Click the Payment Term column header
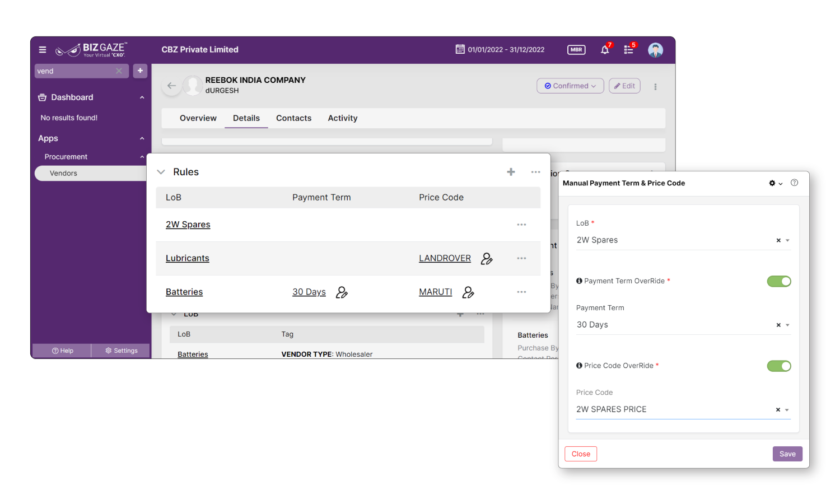The height and width of the screenshot is (504, 840). (321, 198)
